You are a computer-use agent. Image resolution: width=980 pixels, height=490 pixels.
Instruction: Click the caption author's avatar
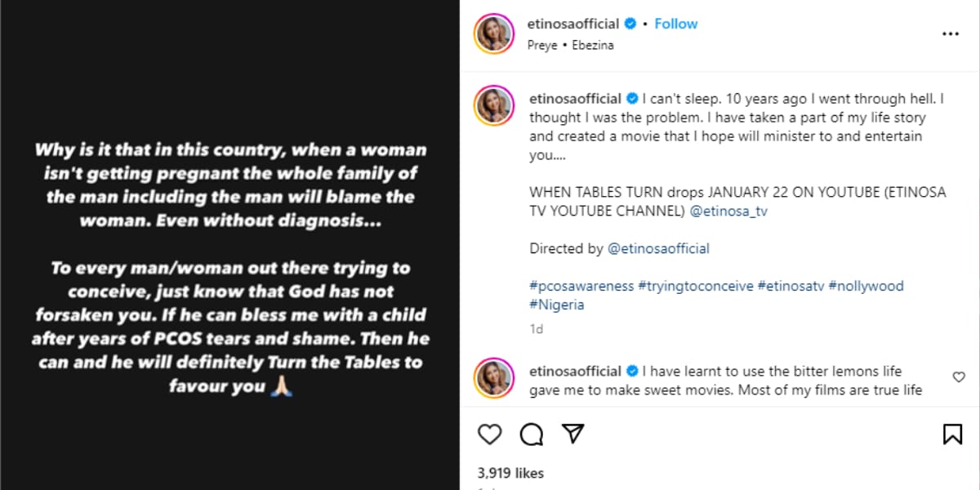(494, 105)
